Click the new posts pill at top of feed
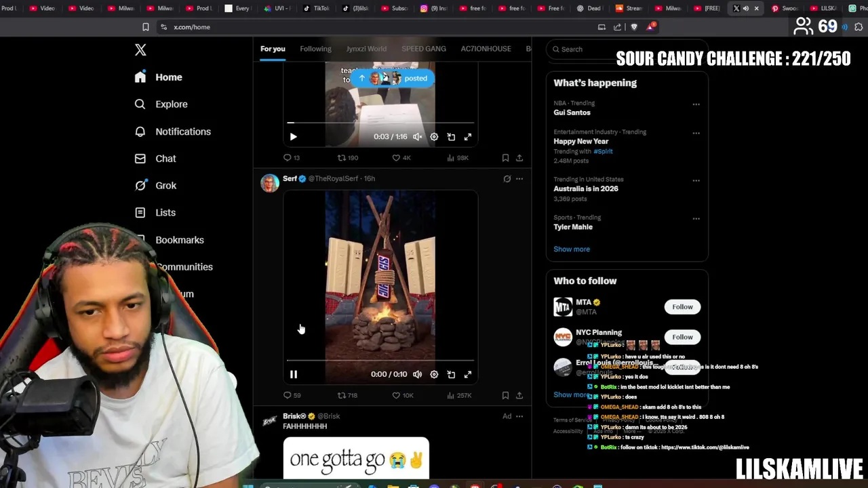 (392, 78)
